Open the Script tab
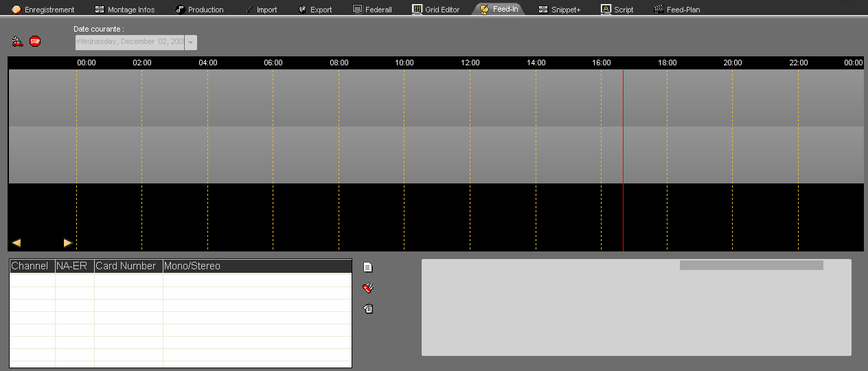 [617, 10]
